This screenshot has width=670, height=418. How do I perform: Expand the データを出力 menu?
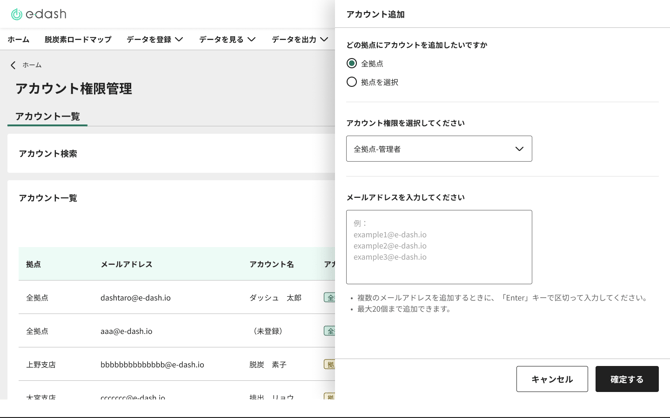[x=300, y=39]
